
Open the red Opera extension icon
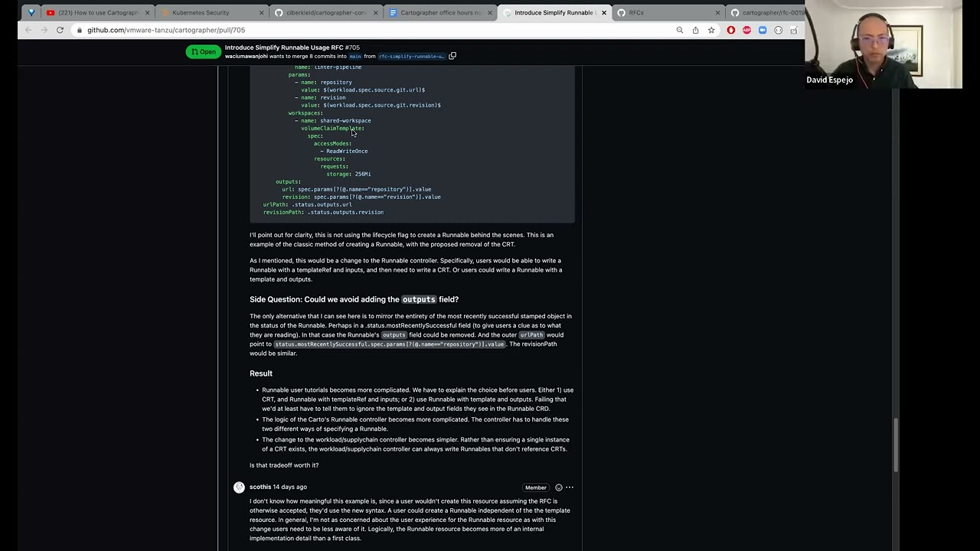(731, 30)
